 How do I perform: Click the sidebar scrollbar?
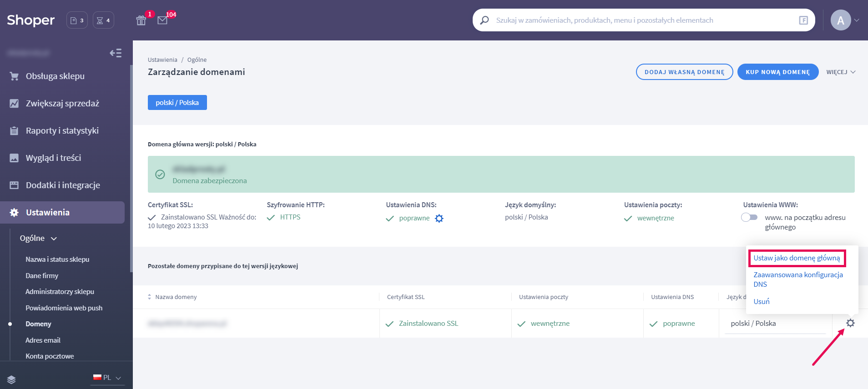pos(131,168)
